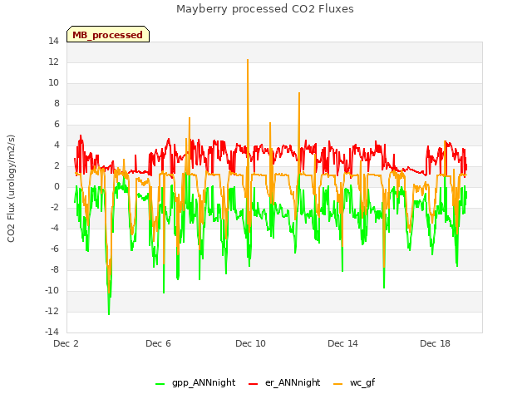Screen dimensions: 532x399
Task: Click the 14 y-axis tick label
Action: tap(53, 42)
